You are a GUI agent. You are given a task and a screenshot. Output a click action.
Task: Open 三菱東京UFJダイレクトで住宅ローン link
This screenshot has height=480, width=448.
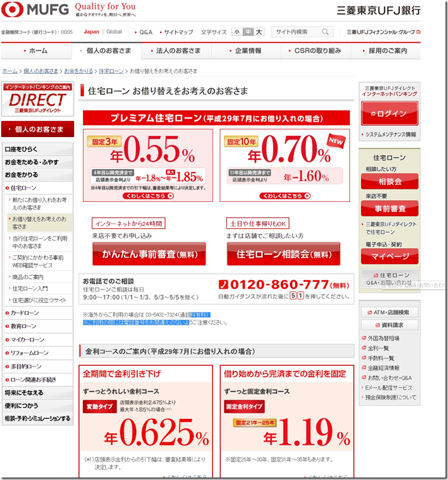click(x=389, y=228)
